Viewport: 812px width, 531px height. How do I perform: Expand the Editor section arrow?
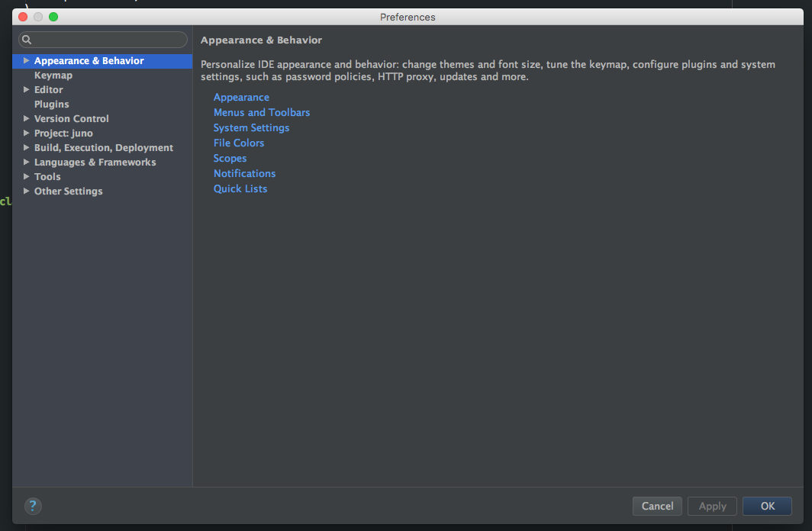tap(26, 89)
